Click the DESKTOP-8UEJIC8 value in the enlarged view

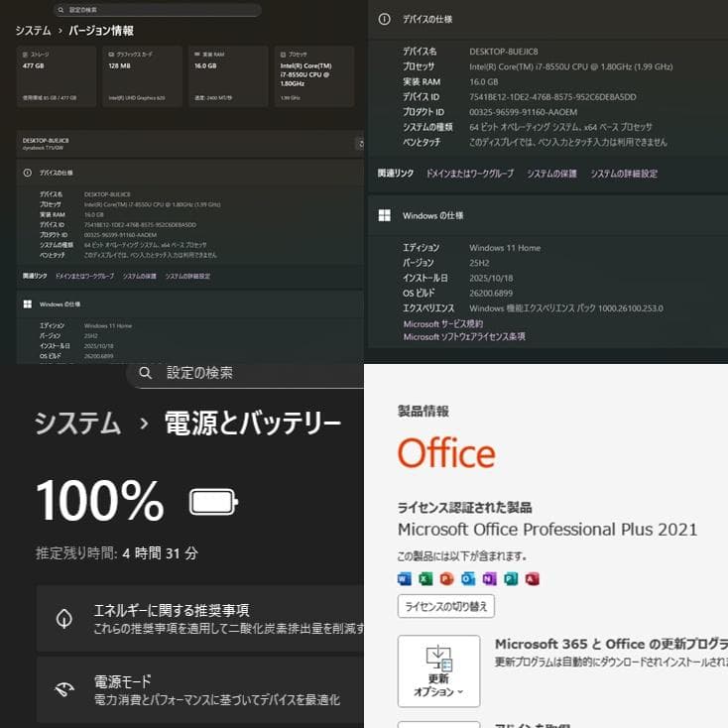click(x=504, y=52)
